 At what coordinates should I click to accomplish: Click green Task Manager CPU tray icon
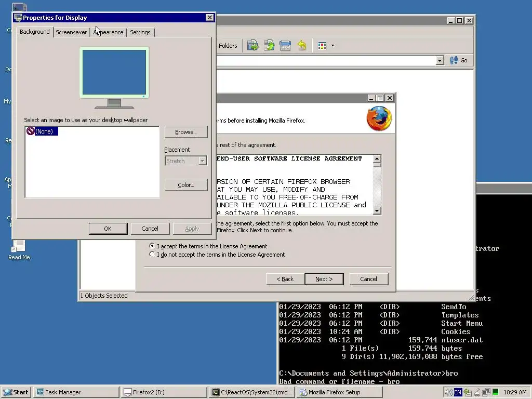(495, 392)
